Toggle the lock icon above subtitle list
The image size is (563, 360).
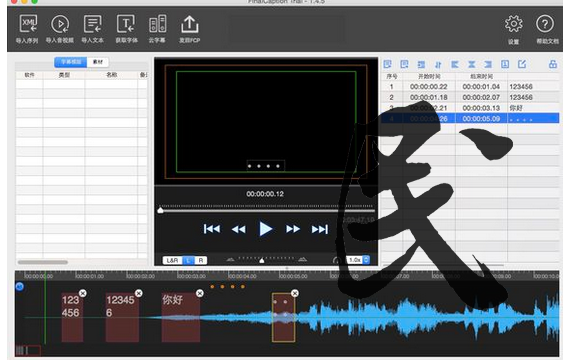(x=553, y=64)
